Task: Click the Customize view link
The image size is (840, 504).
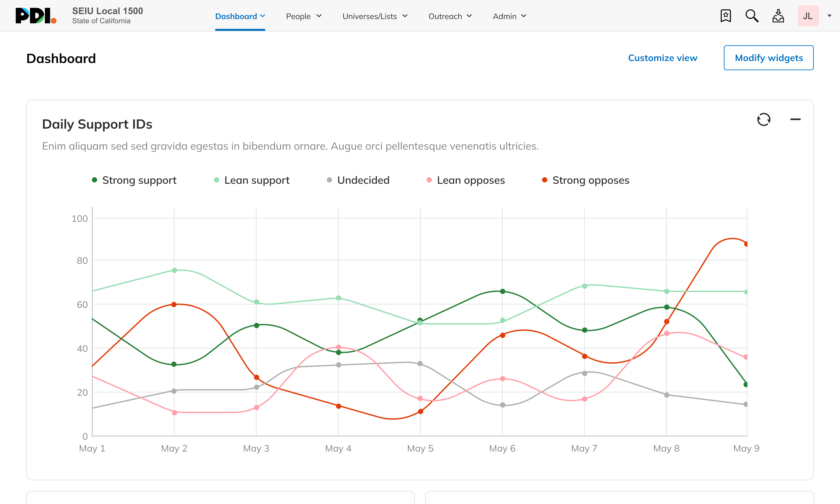Action: click(x=662, y=58)
